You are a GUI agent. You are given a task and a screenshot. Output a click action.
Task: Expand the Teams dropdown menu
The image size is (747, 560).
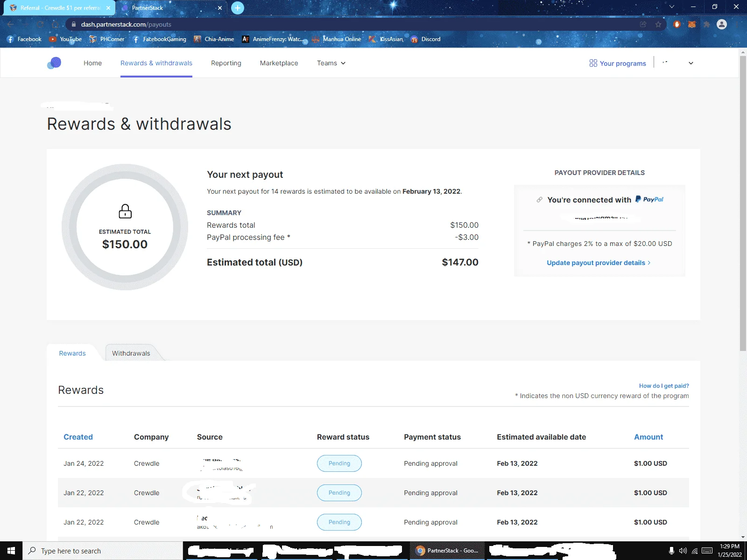click(331, 63)
